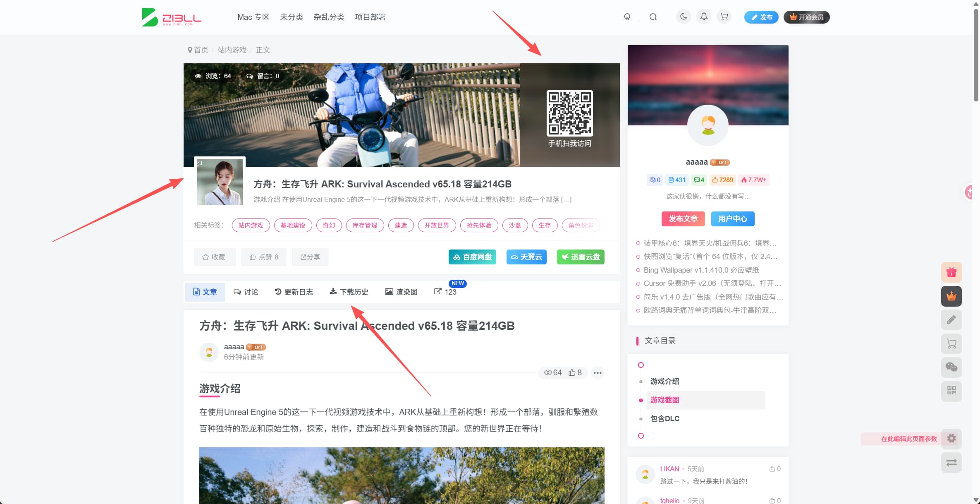Download via 天翼云 button
Screen dimensions: 980x504
click(526, 257)
